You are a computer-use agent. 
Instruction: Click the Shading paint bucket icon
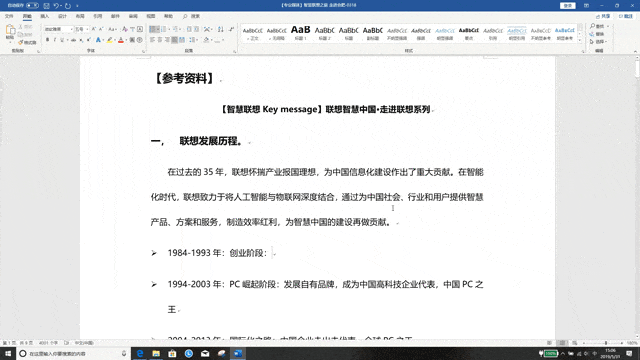206,40
